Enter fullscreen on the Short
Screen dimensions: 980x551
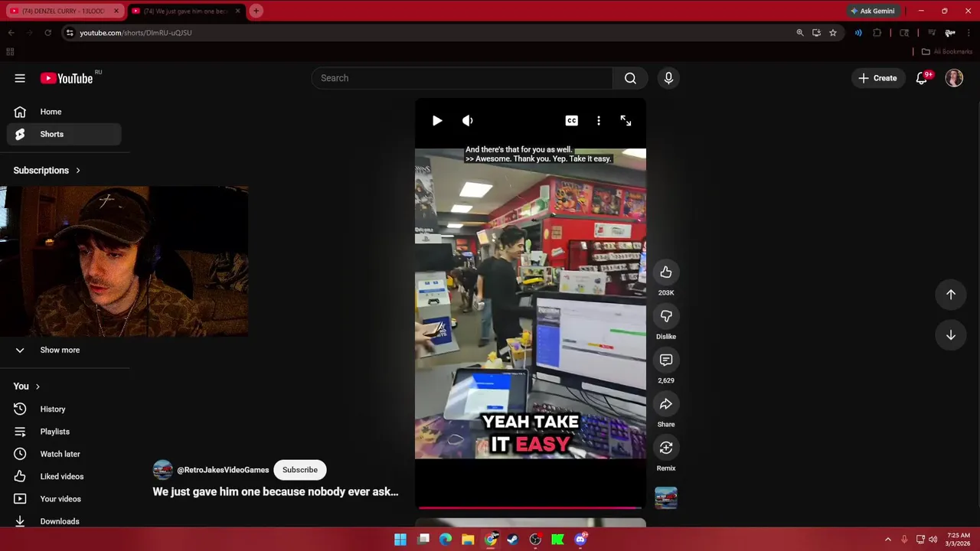(x=626, y=121)
